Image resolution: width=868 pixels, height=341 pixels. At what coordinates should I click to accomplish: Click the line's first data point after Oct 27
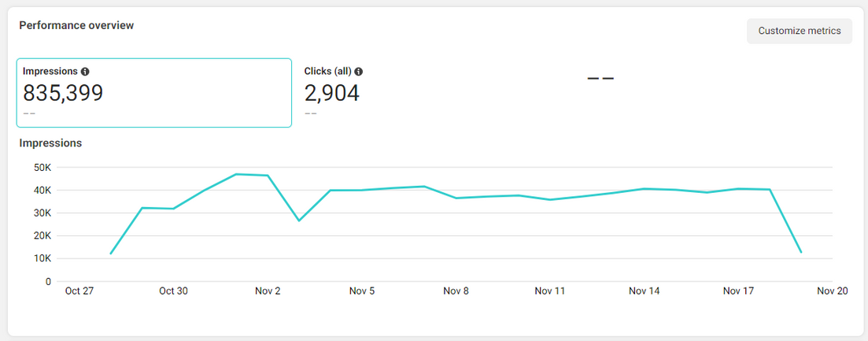point(111,254)
